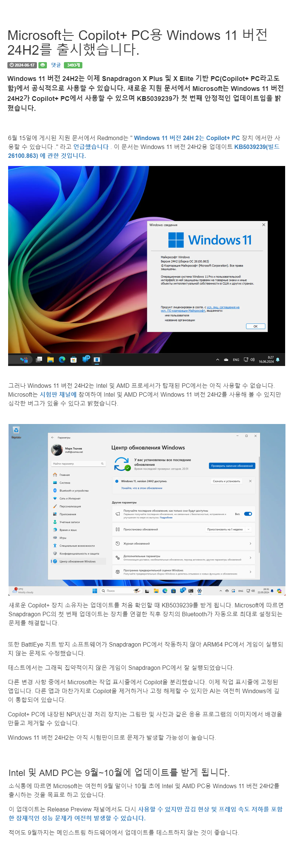294x868 pixels.
Task: Open 'Приостановить на 1 неделю' dropdown
Action: (229, 529)
